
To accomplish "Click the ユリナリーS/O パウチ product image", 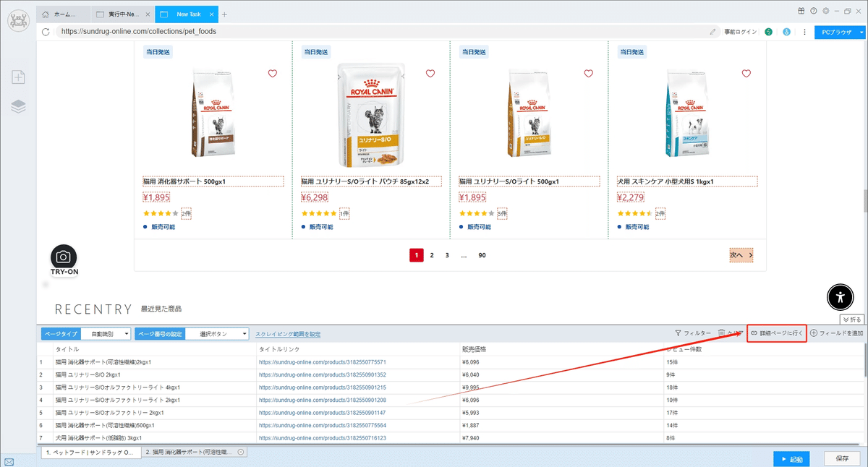I will (x=371, y=114).
